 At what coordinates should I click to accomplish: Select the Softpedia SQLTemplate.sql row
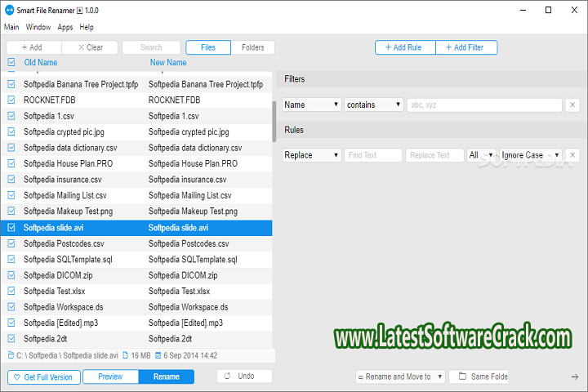pos(136,259)
